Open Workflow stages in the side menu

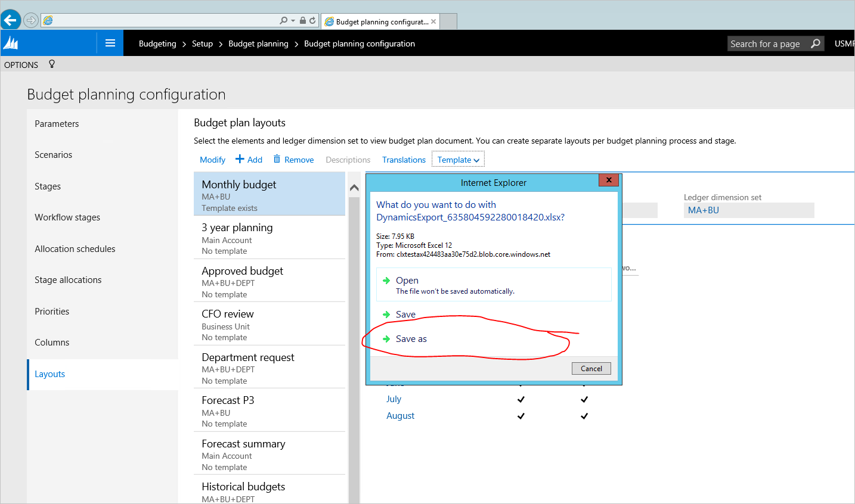coord(67,217)
